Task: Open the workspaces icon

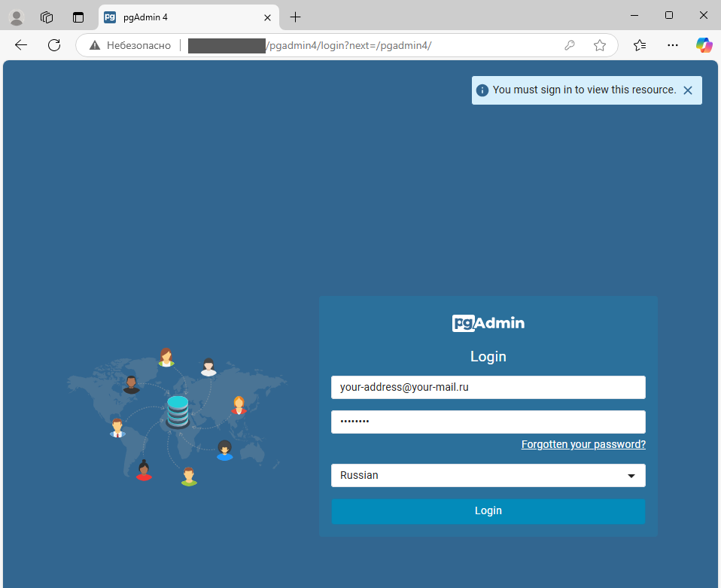Action: click(x=47, y=17)
